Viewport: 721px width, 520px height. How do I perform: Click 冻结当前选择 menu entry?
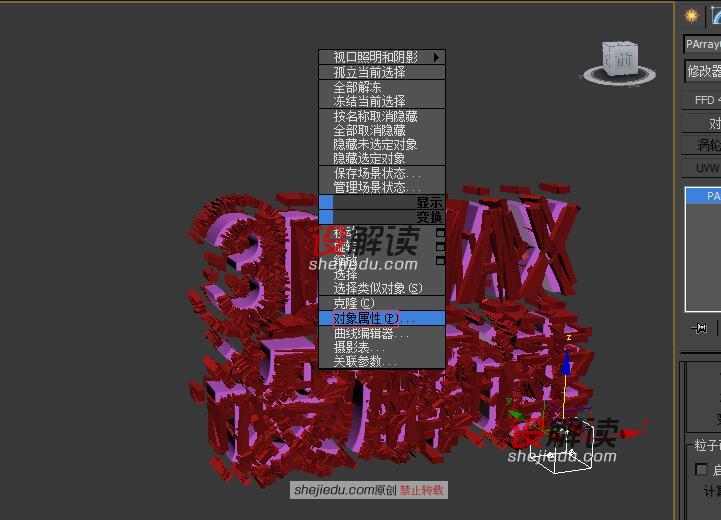coord(382,101)
